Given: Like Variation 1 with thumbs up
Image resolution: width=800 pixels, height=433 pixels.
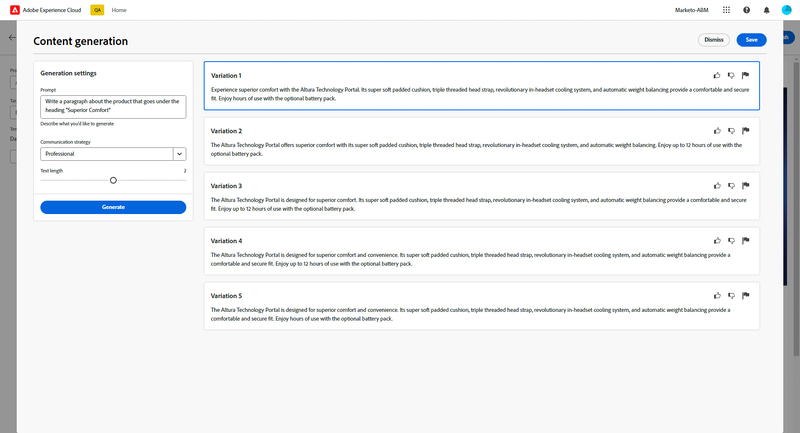Looking at the screenshot, I should coord(717,75).
